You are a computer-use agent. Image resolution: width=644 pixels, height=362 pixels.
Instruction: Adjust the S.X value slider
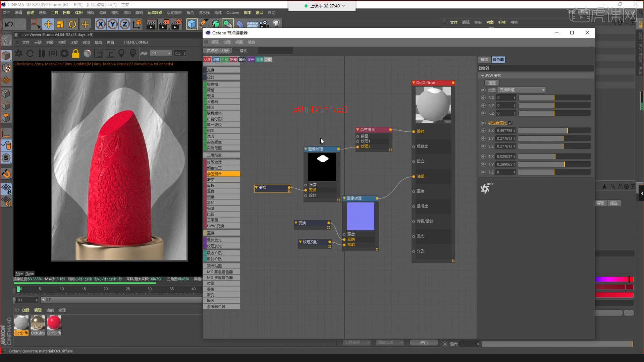(x=554, y=131)
